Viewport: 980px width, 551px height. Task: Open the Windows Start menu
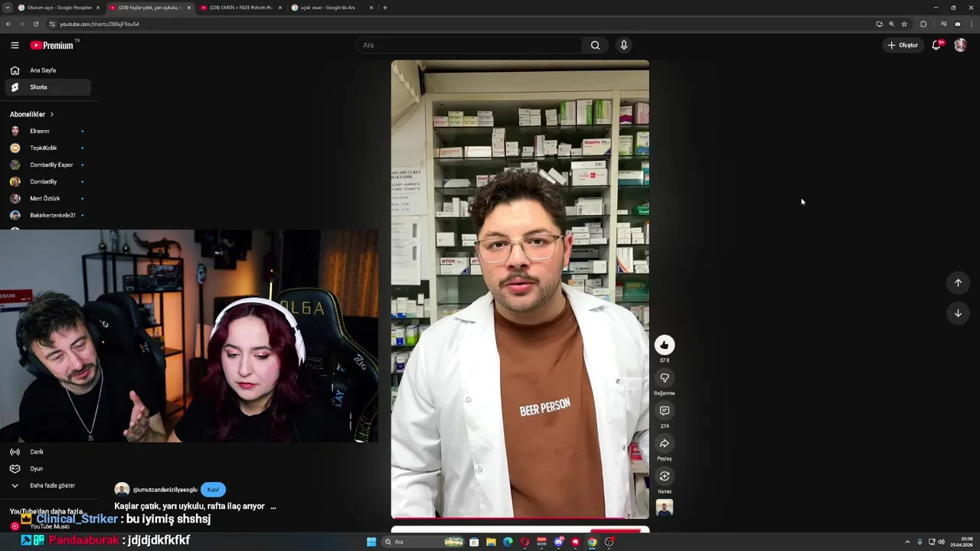tap(371, 542)
